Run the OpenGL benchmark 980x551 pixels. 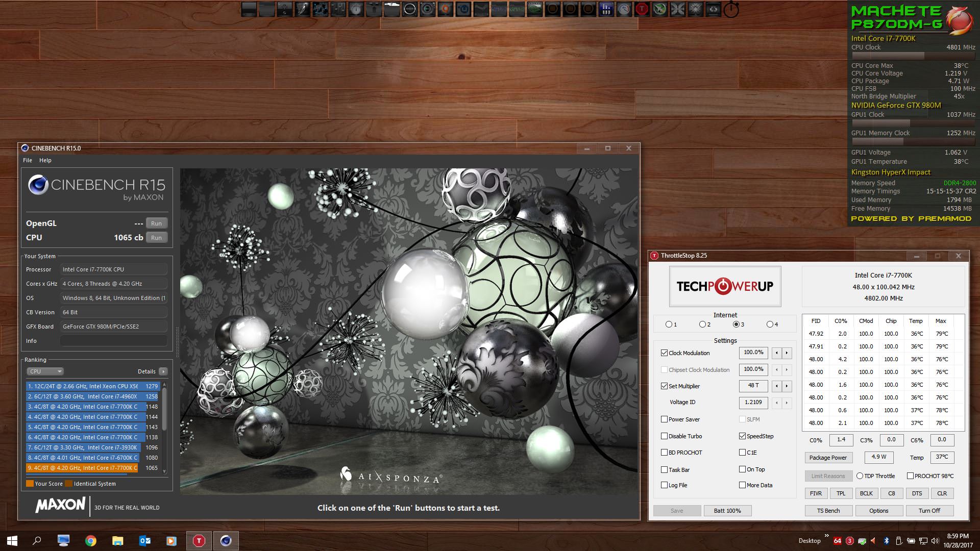pos(157,223)
